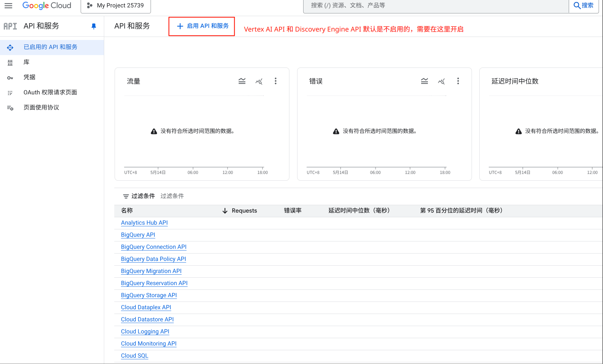Open BigQuery Connection API link
Image resolution: width=603 pixels, height=364 pixels.
[154, 247]
